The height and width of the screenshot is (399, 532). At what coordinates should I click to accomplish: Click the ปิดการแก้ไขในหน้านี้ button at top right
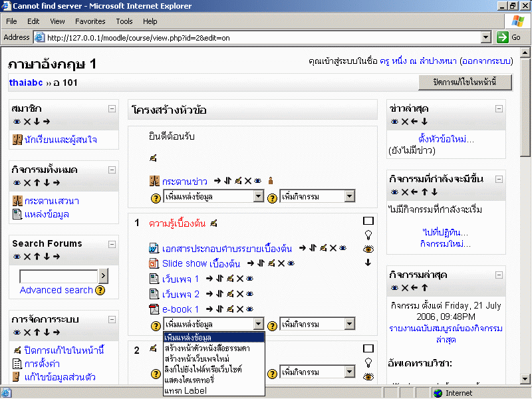point(465,82)
